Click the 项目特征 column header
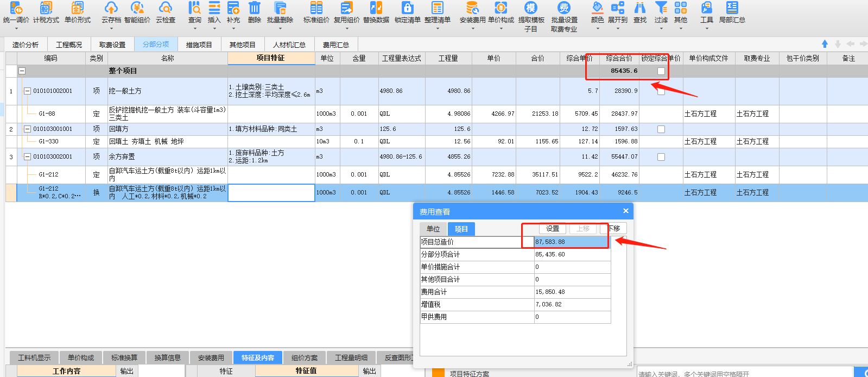 pos(271,58)
